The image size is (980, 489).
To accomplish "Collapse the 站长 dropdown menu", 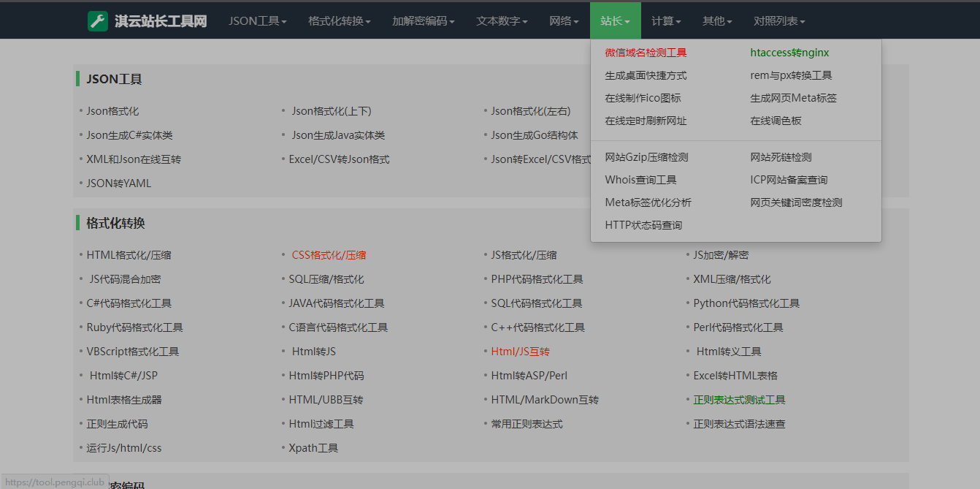I will point(615,21).
